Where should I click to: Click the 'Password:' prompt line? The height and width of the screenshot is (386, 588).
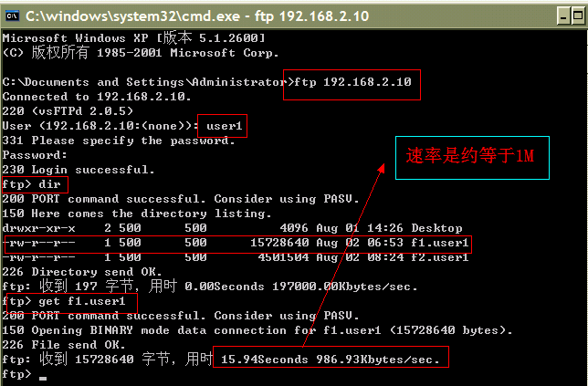35,155
